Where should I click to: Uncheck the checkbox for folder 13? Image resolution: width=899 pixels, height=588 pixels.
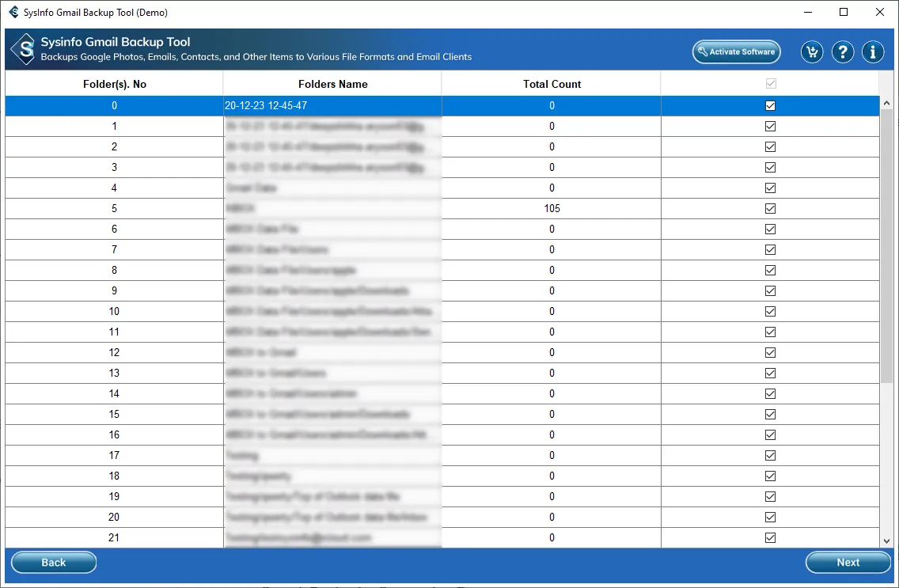(x=771, y=373)
